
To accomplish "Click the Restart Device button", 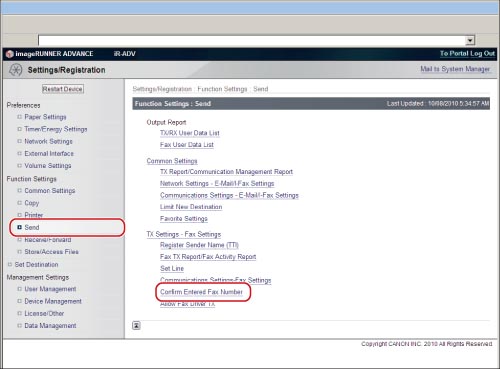I will pos(63,89).
